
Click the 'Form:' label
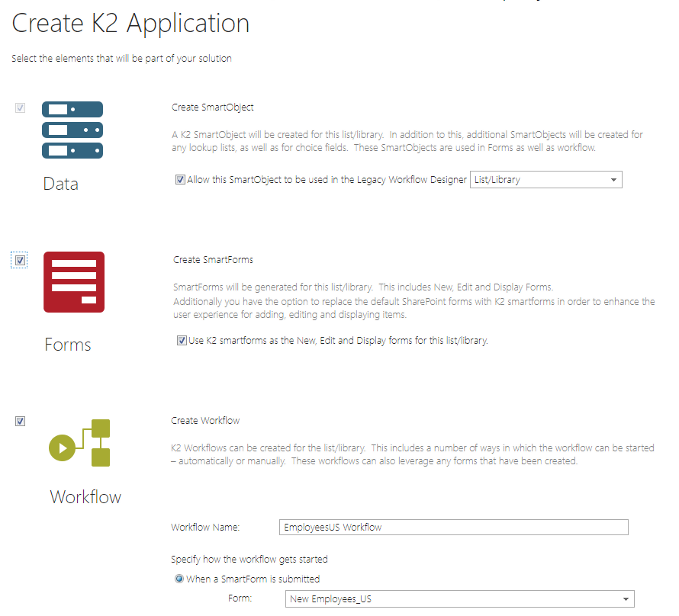[240, 598]
